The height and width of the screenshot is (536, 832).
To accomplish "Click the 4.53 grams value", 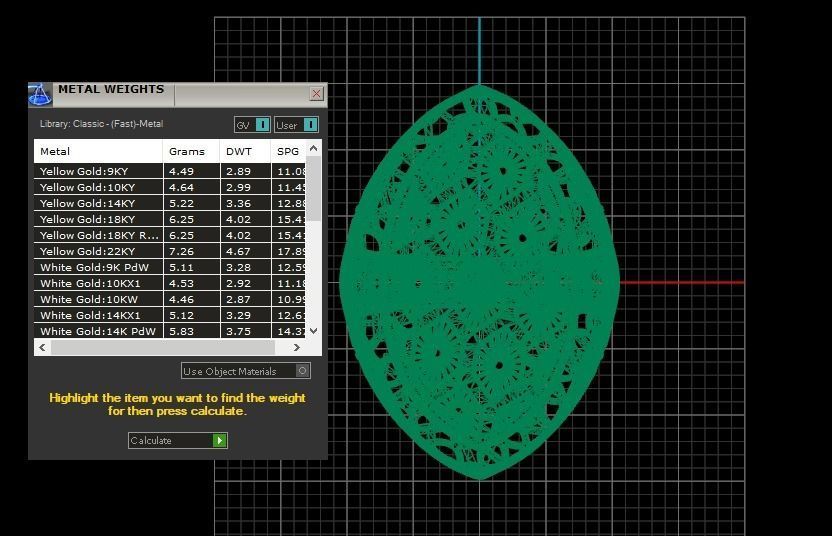I will (181, 283).
